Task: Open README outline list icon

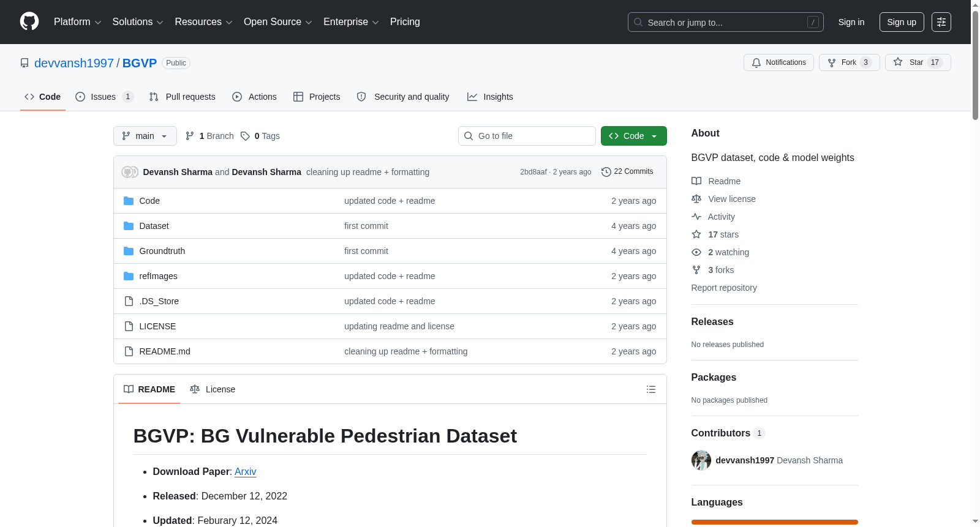Action: (x=651, y=389)
